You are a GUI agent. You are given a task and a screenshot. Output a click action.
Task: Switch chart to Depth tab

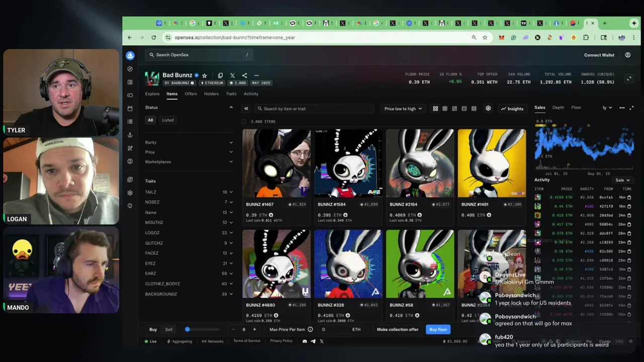pyautogui.click(x=558, y=108)
